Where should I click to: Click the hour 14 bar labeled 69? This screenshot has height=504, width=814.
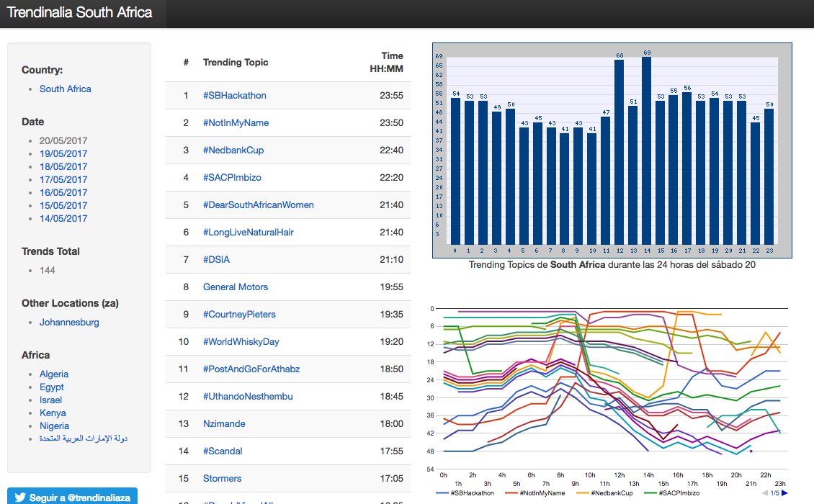click(x=647, y=150)
